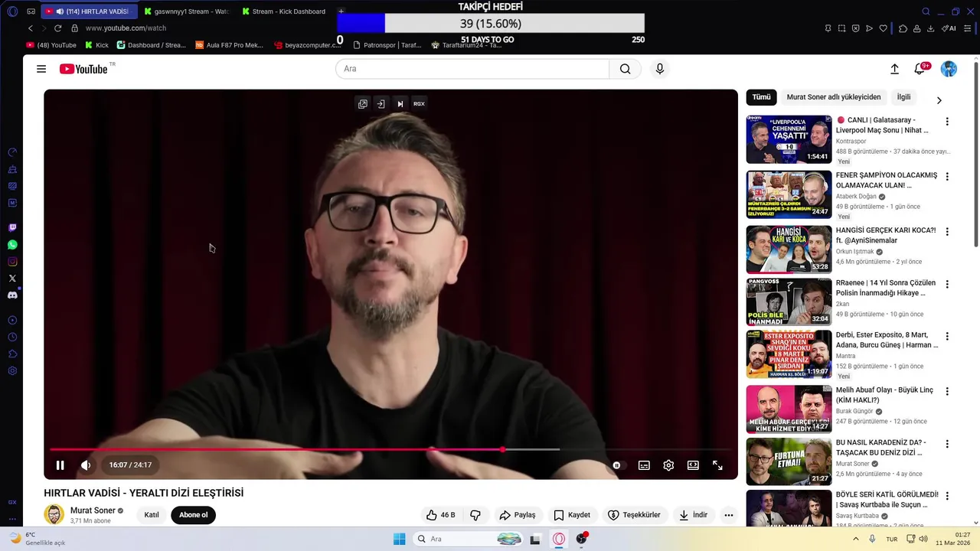
Task: Open Murat Soner channel avatar
Action: (x=54, y=515)
